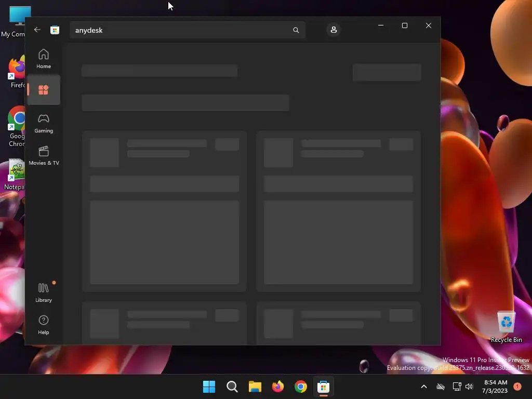Select the Recycle Bin desktop icon
This screenshot has height=399, width=532.
[x=506, y=327]
